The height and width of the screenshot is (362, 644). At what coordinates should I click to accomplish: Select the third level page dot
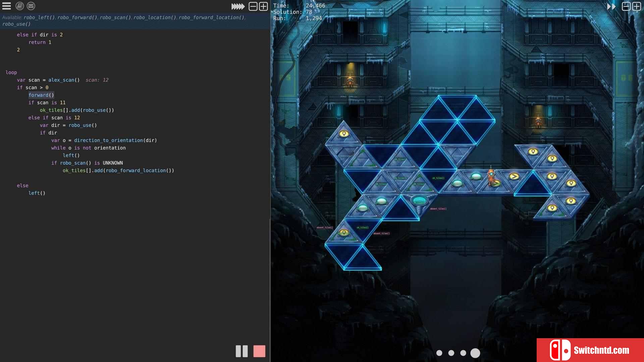(x=463, y=353)
